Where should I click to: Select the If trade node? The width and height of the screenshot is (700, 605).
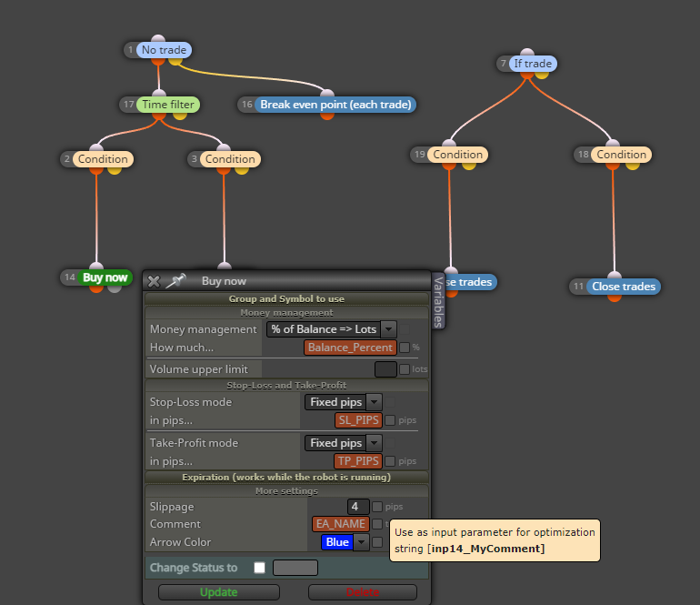pos(533,64)
